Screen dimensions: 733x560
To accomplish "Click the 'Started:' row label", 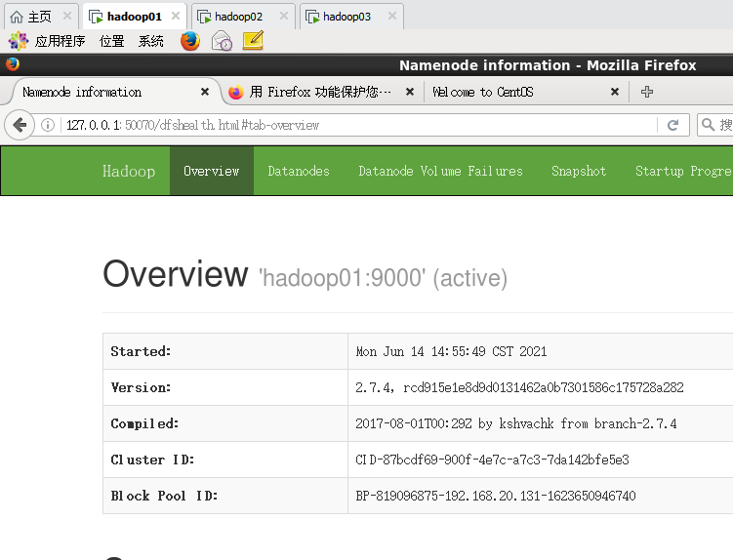I will point(141,351).
